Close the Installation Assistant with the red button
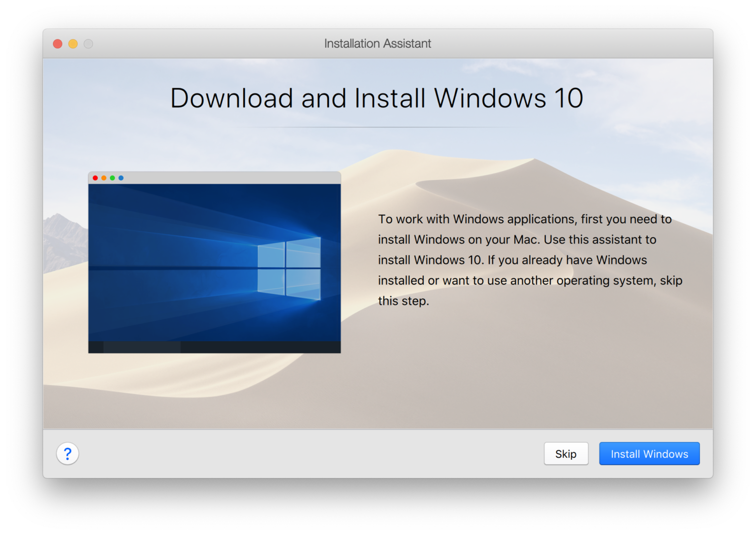The width and height of the screenshot is (756, 535). click(57, 43)
